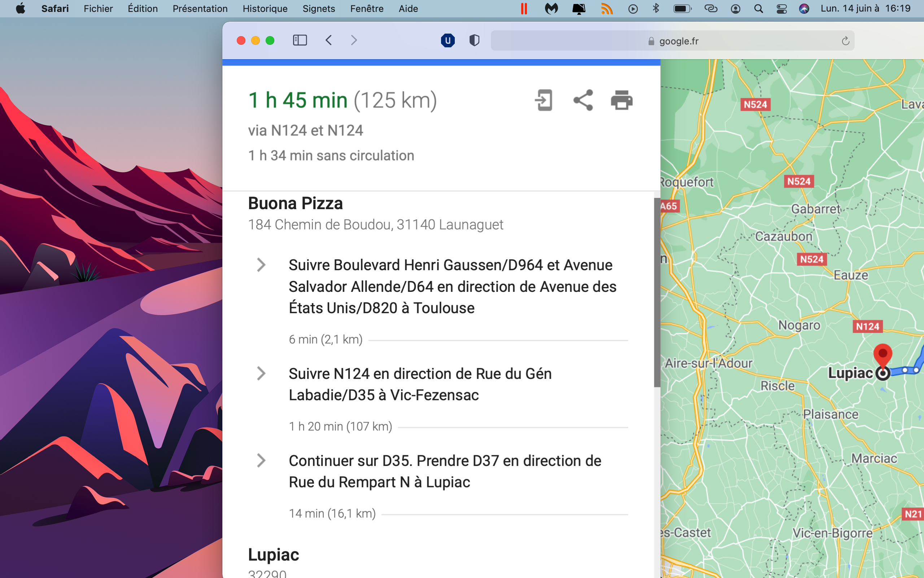The width and height of the screenshot is (924, 578).
Task: Click the Gabarret label on map
Action: [816, 209]
